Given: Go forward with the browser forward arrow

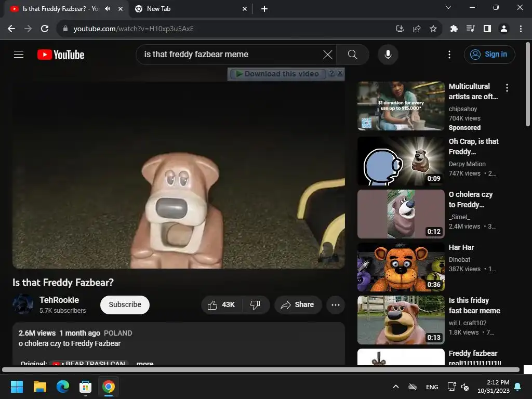Looking at the screenshot, I should point(28,29).
